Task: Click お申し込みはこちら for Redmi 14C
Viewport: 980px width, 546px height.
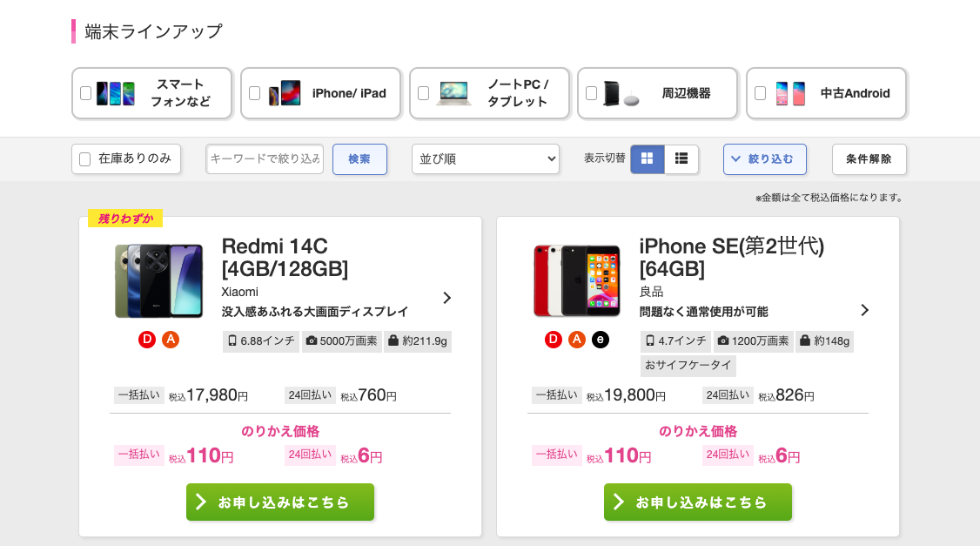Action: coord(279,502)
